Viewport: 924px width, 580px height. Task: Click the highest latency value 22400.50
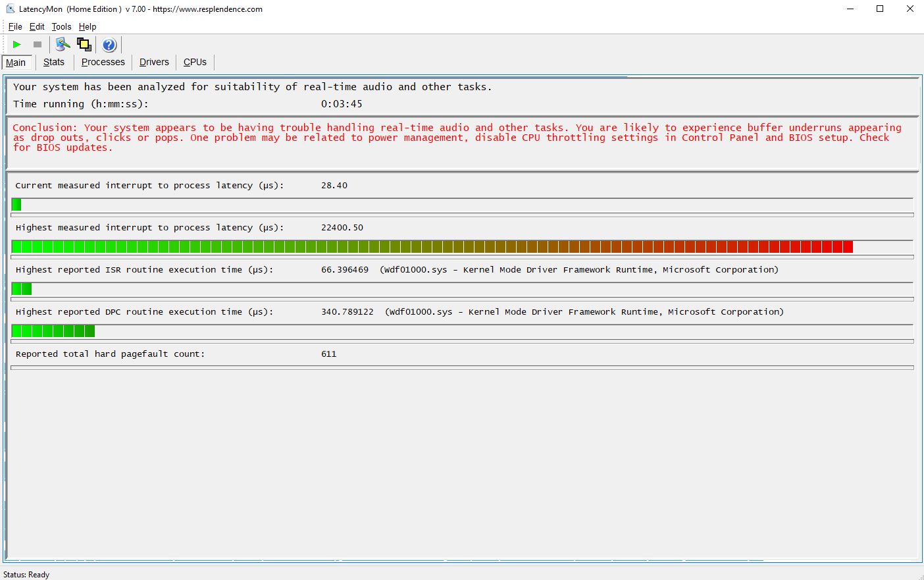(342, 228)
